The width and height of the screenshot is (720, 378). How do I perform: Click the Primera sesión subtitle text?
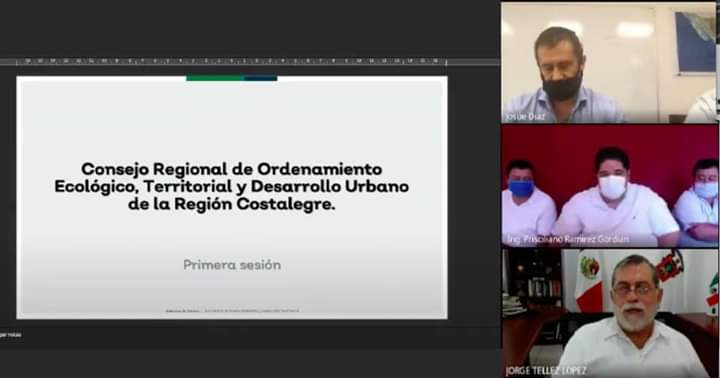coord(232,265)
